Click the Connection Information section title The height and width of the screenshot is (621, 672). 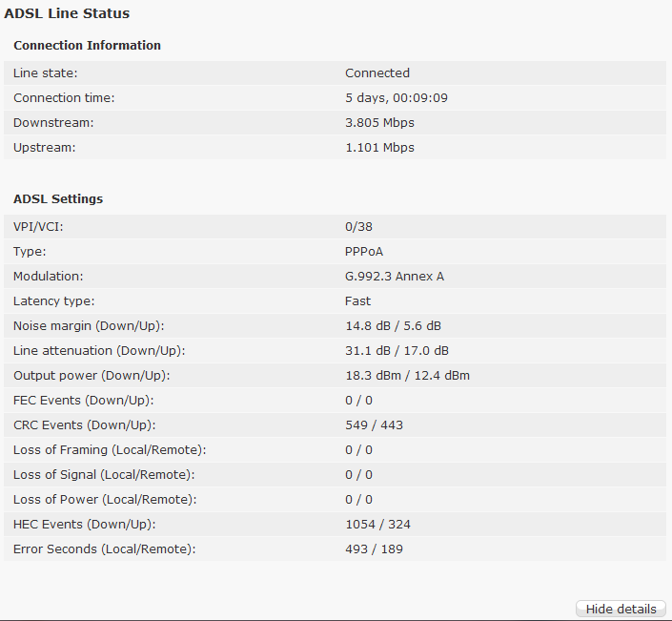[87, 46]
